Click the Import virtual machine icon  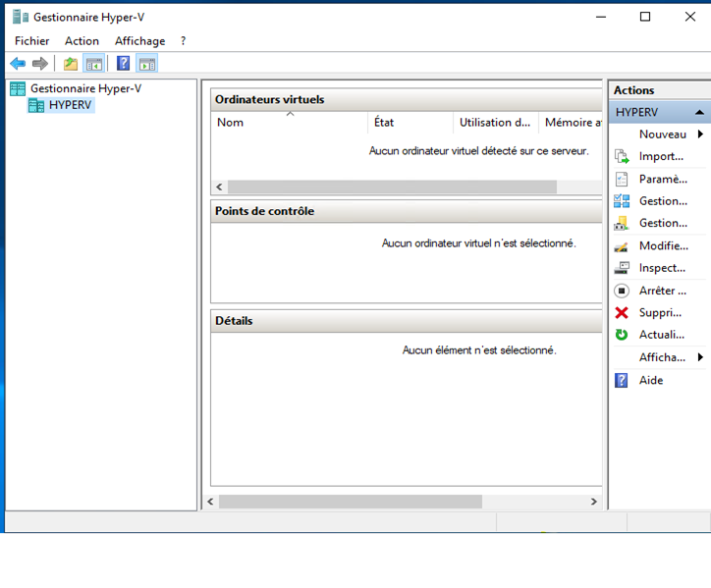[x=622, y=157]
